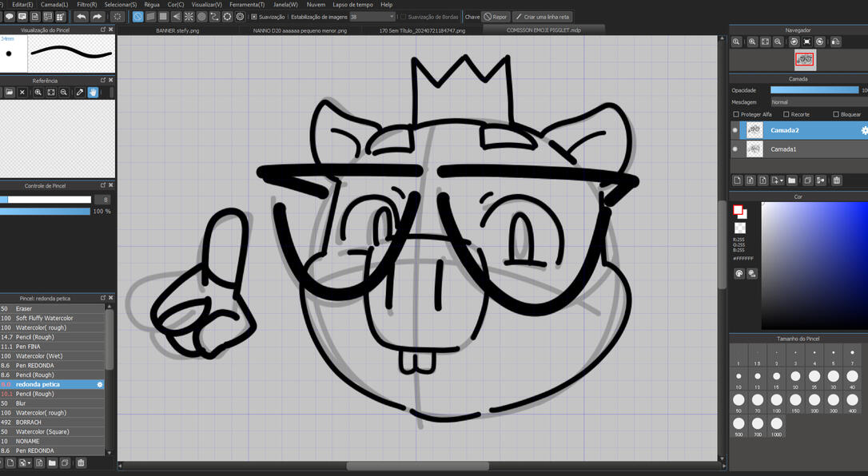
Task: Expand the add-layer dropdown arrow in the layer panel
Action: point(781,180)
